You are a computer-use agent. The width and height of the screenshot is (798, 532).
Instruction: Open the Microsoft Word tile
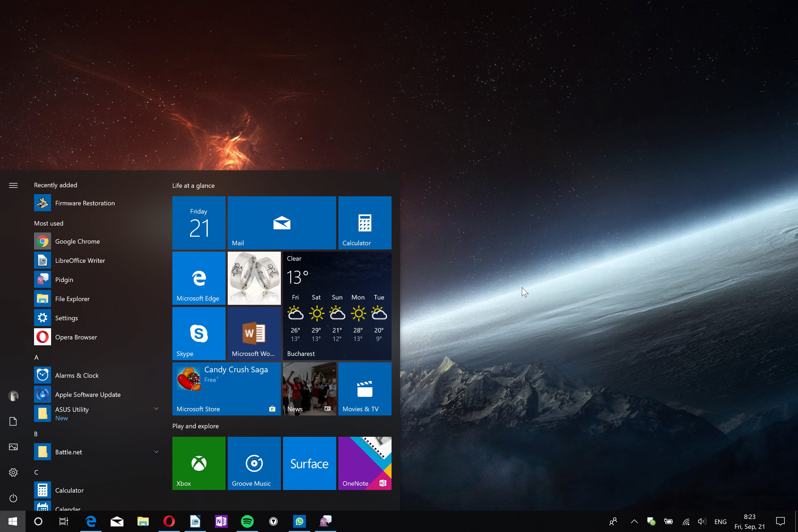pos(254,334)
